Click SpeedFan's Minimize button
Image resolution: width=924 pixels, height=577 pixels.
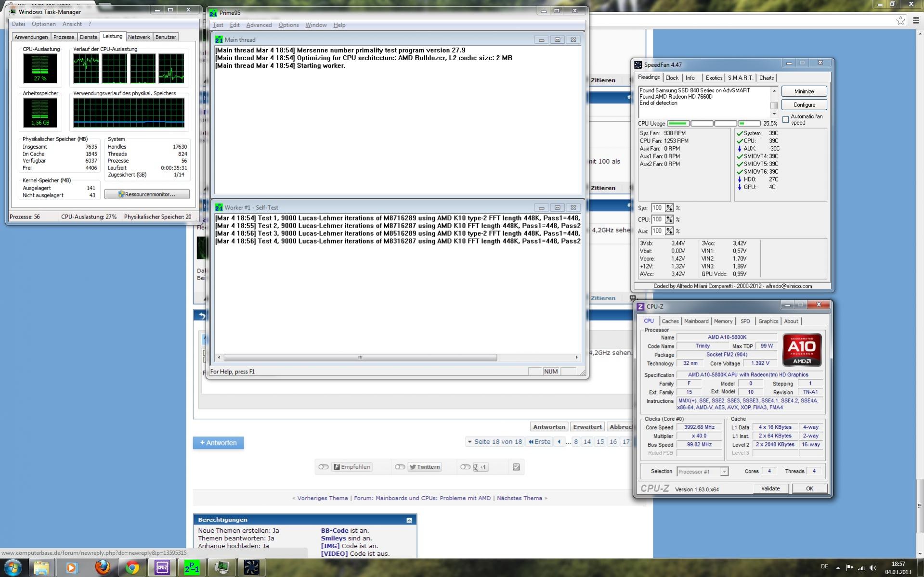(x=804, y=91)
